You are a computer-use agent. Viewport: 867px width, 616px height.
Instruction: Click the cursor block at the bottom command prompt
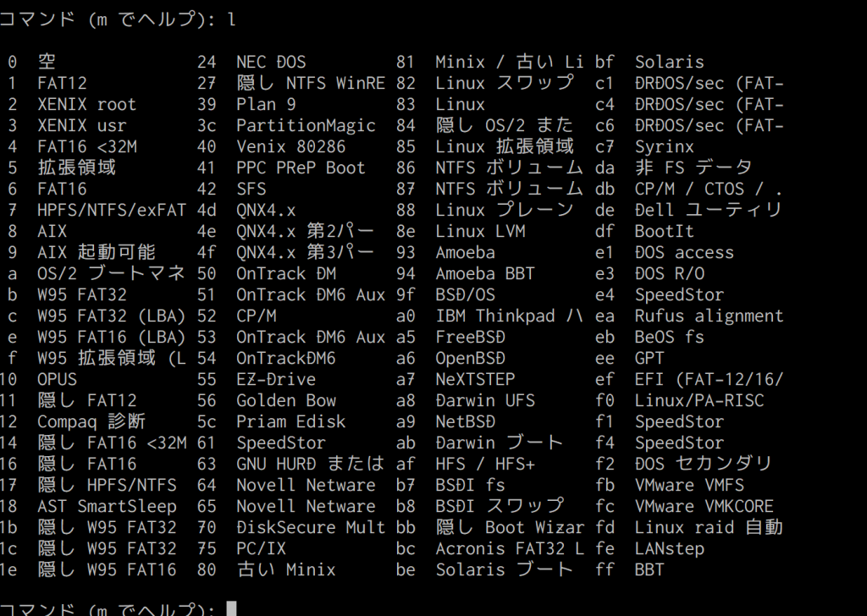coord(232,609)
